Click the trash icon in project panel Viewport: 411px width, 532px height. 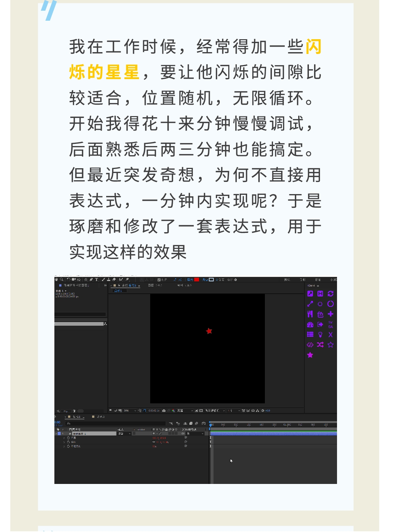click(x=74, y=411)
